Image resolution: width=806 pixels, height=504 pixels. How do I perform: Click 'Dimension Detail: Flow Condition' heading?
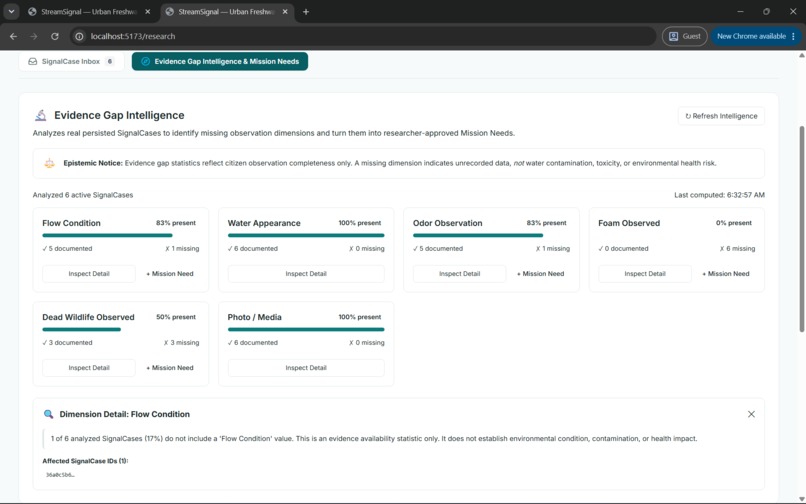pos(124,414)
